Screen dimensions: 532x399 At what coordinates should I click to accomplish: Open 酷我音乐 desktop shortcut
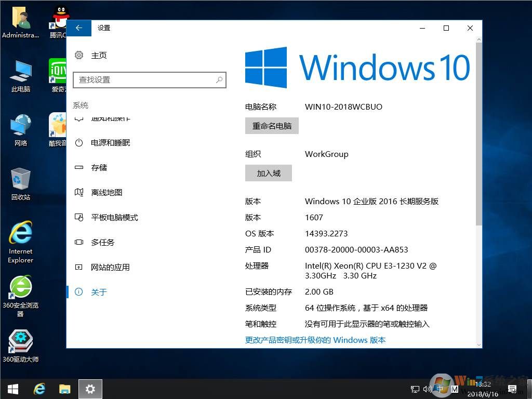(58, 130)
